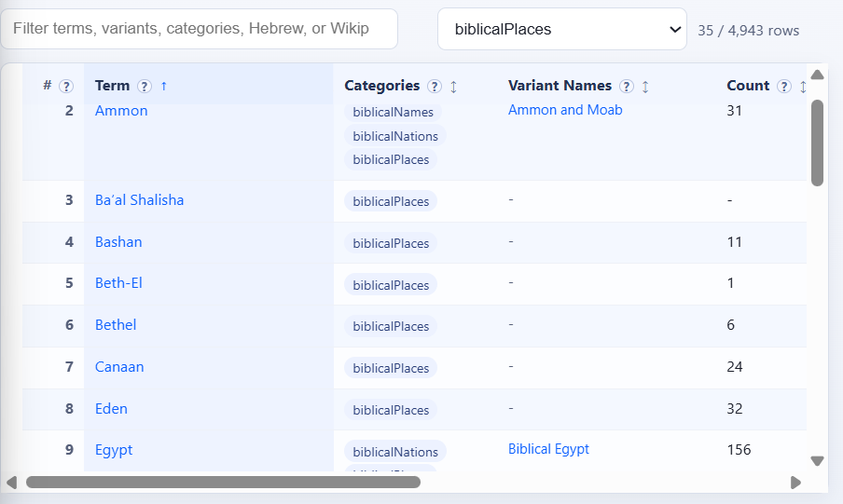Click the Count column header
Viewport: 843px width, 504px height.
click(x=748, y=86)
